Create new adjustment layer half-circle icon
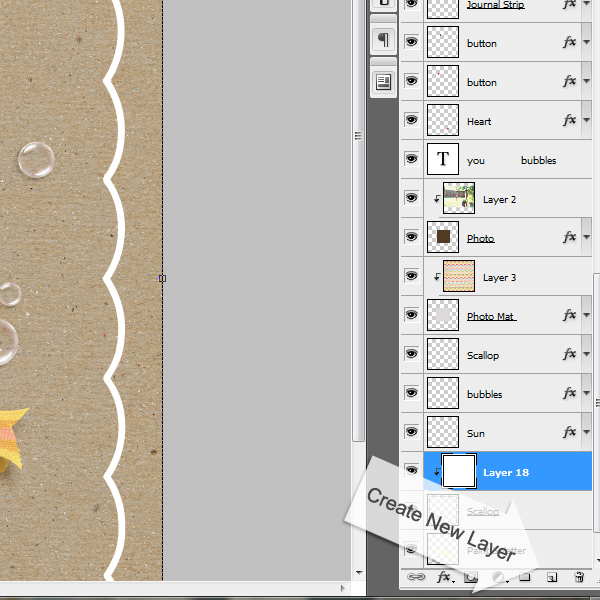This screenshot has height=600, width=600. (499, 577)
